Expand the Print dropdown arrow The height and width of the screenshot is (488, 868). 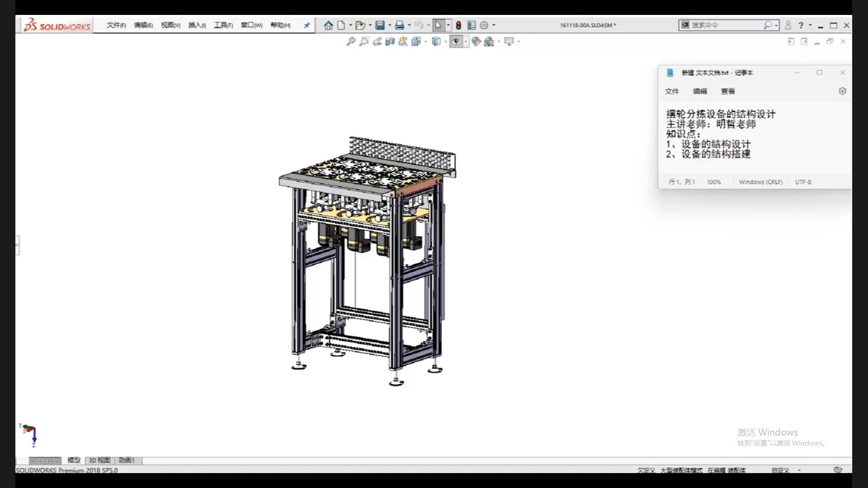click(409, 25)
